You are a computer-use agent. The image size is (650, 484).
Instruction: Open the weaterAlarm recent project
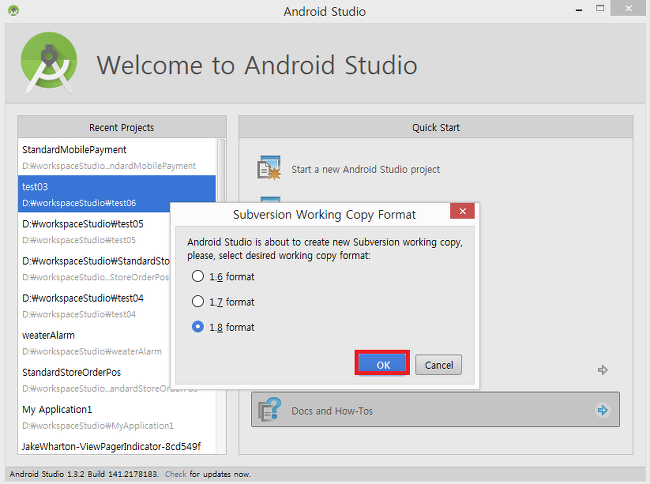click(x=95, y=343)
